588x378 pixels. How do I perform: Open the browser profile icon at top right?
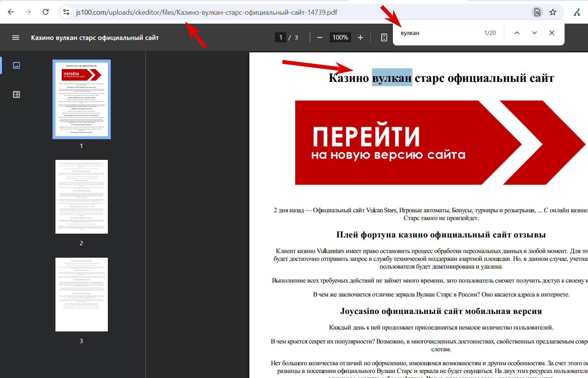tap(577, 12)
